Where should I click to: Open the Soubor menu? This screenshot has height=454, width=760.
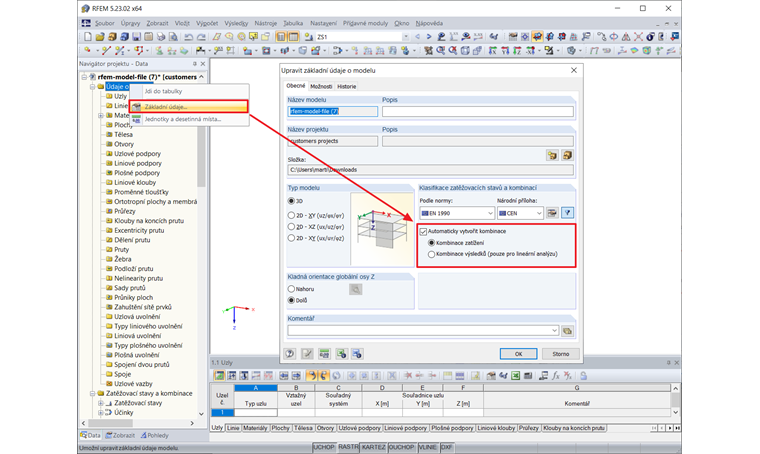pyautogui.click(x=105, y=23)
